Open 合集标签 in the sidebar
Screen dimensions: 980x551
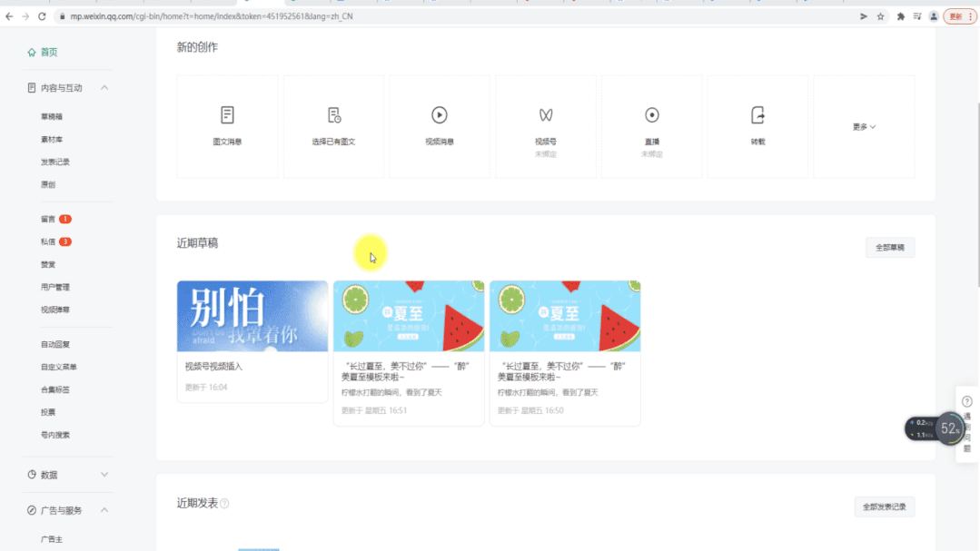point(55,389)
